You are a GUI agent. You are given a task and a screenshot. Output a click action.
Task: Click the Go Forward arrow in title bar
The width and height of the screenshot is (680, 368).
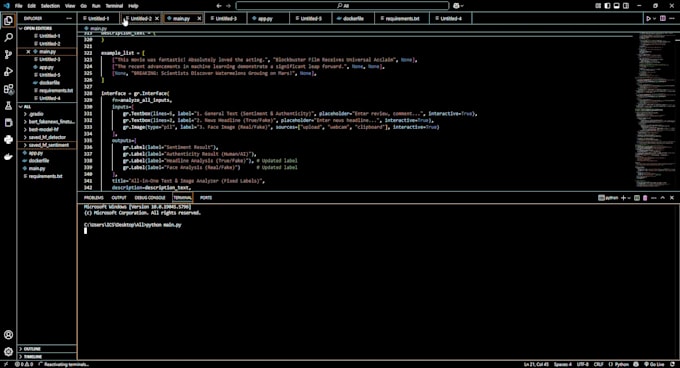coord(229,6)
